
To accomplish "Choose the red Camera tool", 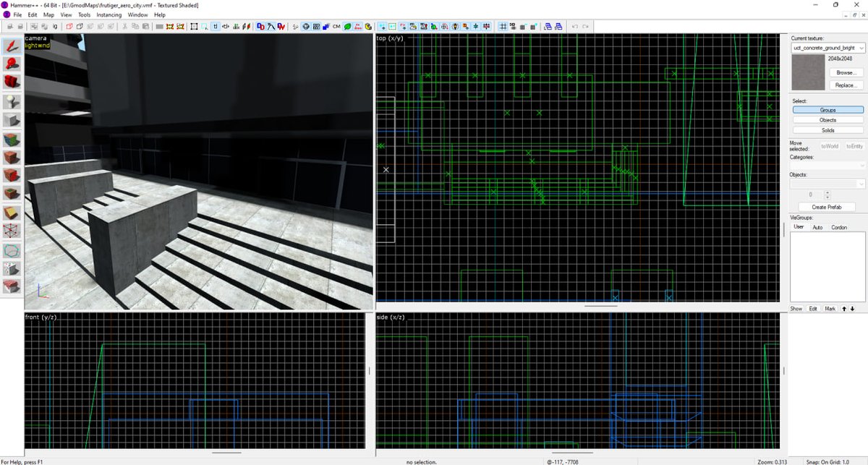I will click(x=12, y=81).
